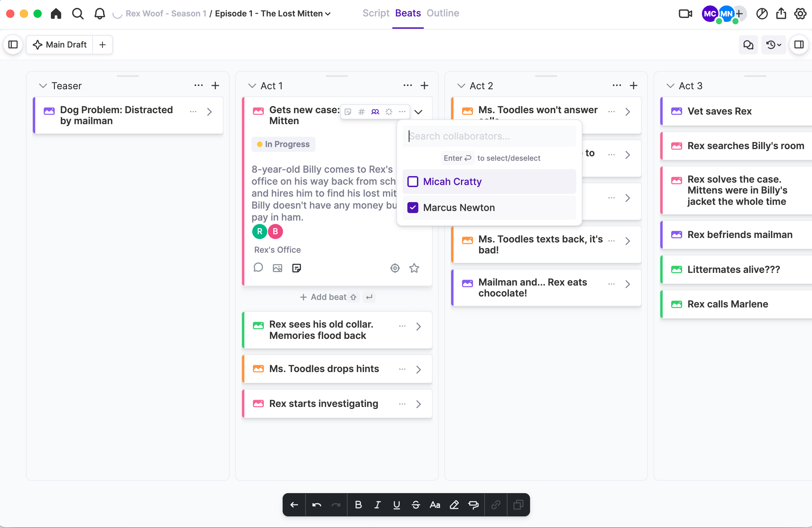Click the video camera icon in header
812x528 pixels.
[x=685, y=14]
